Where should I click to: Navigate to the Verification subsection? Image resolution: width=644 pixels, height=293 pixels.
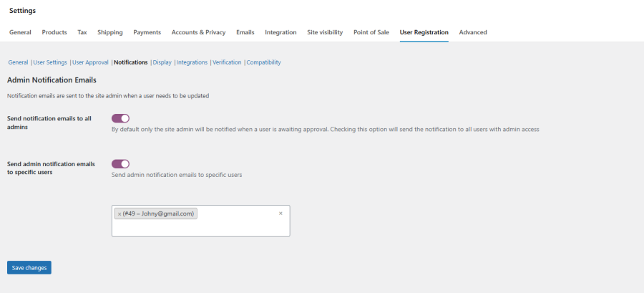[x=227, y=62]
